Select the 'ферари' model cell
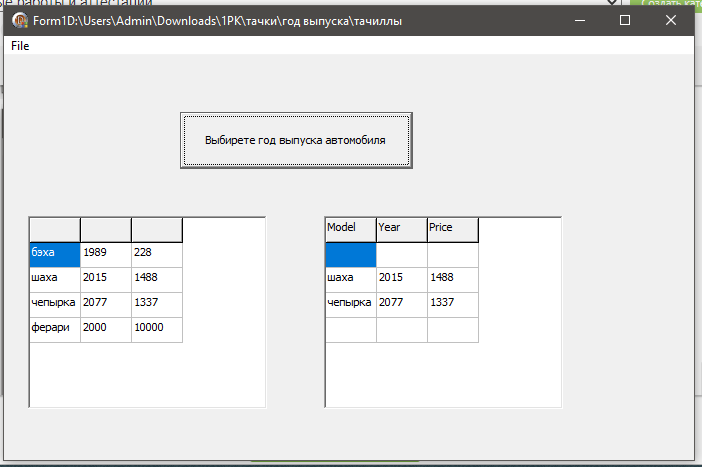This screenshot has width=702, height=467. 54,329
